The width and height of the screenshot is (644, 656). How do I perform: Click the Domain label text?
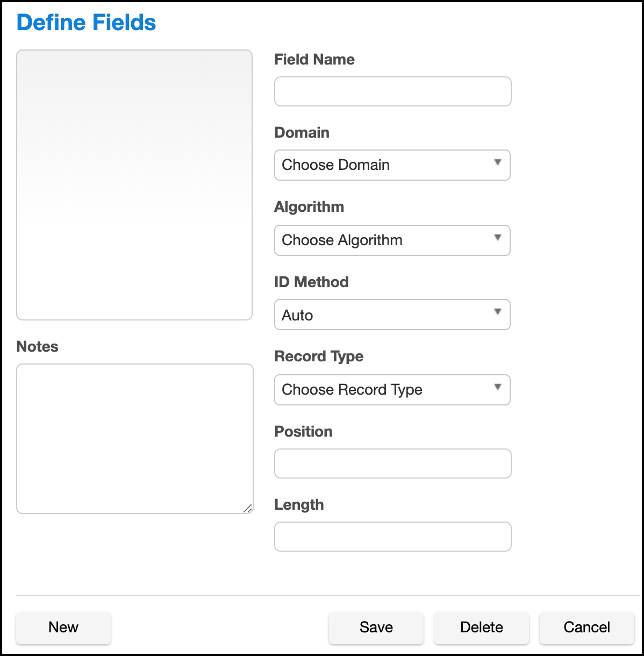point(302,133)
